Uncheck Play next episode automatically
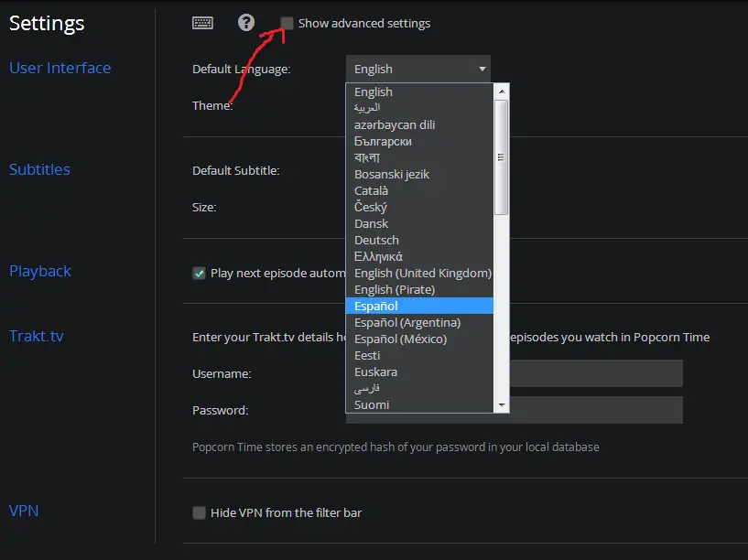 tap(199, 273)
